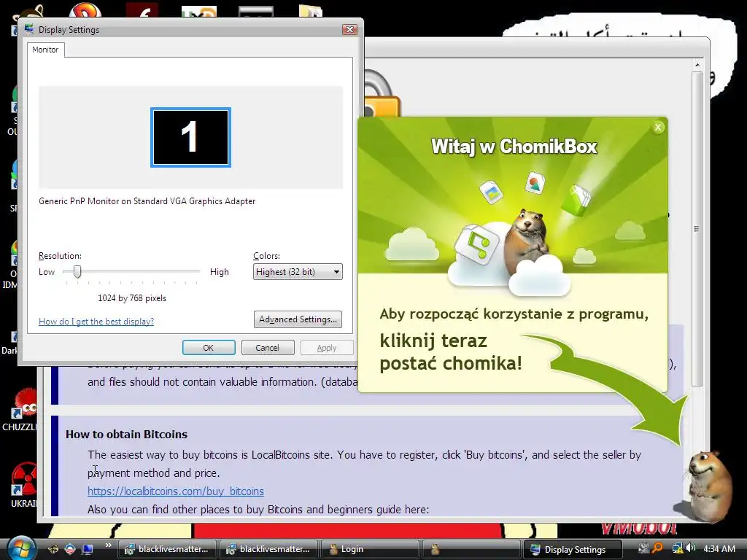
Task: Click the first system tray icon
Action: tap(643, 548)
